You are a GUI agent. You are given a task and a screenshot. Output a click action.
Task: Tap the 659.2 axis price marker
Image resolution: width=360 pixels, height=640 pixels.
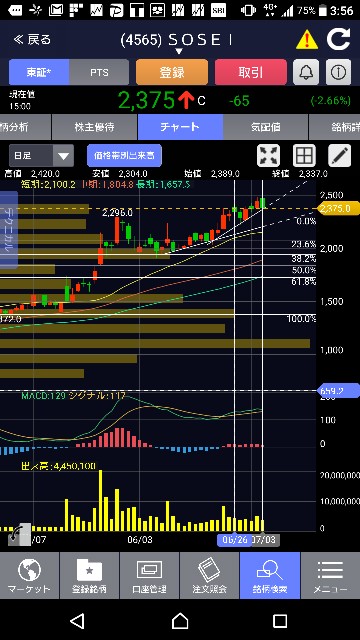coord(338,391)
